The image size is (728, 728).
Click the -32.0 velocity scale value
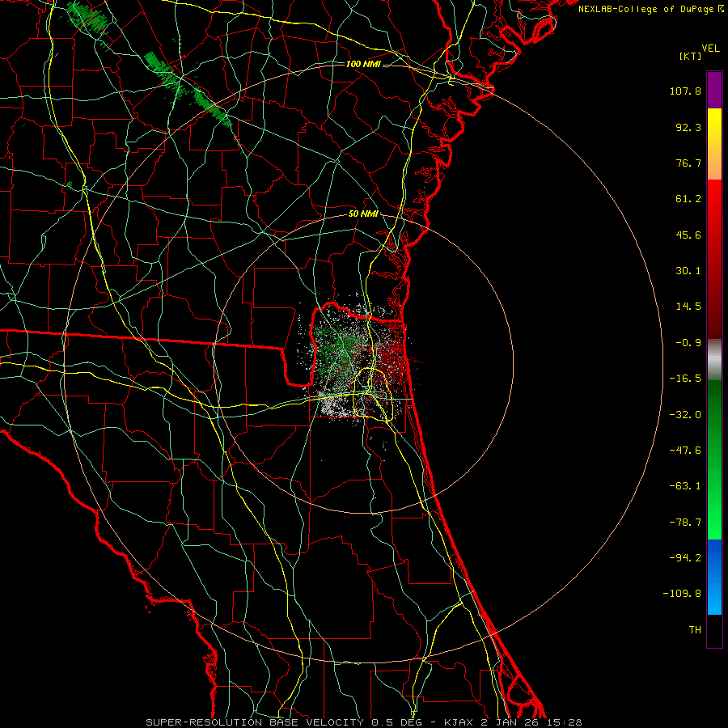click(685, 415)
